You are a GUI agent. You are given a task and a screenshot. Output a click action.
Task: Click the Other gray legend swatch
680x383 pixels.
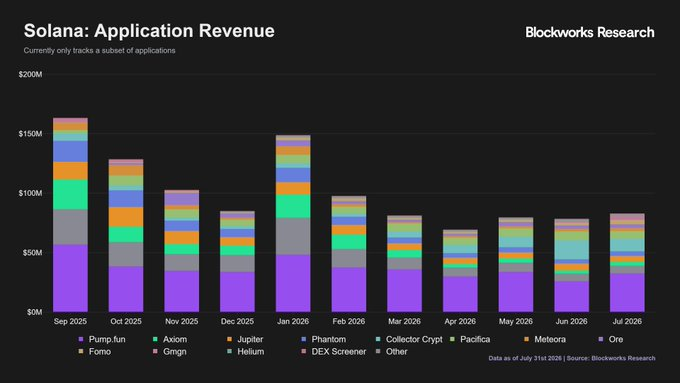[378, 351]
